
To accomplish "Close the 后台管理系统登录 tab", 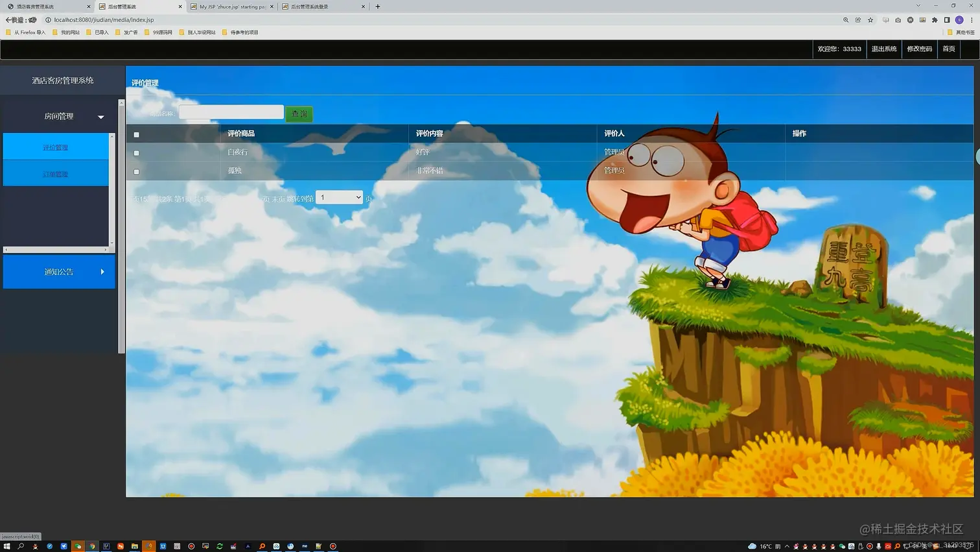I will (363, 6).
